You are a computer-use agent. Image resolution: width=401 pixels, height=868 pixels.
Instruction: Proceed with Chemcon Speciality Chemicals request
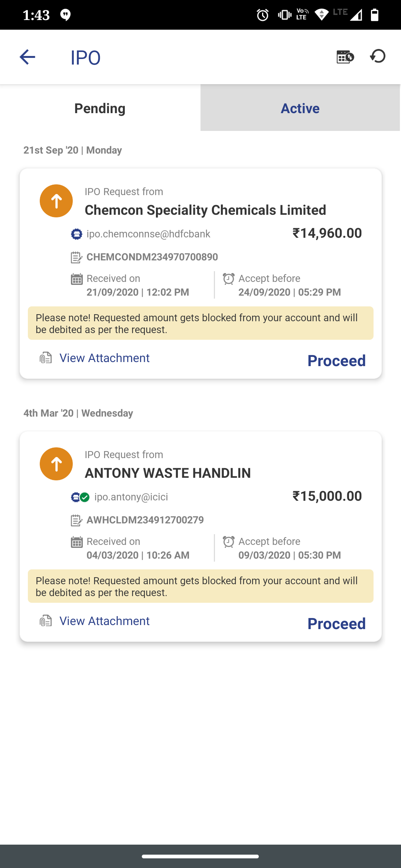[336, 361]
